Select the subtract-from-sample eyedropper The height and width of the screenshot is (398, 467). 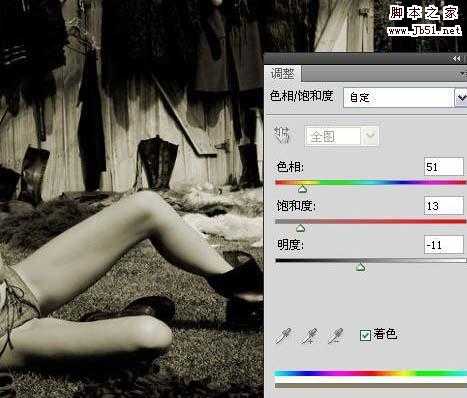[x=335, y=336]
